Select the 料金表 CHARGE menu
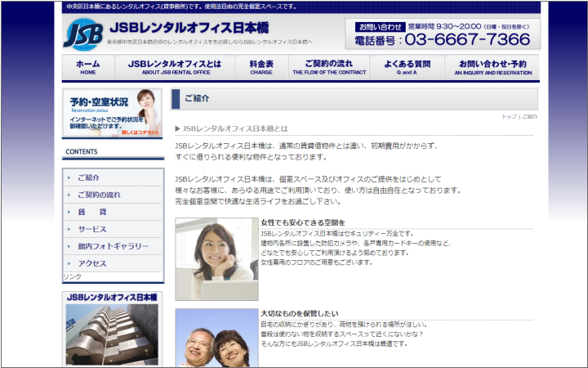588x368 pixels. point(261,67)
